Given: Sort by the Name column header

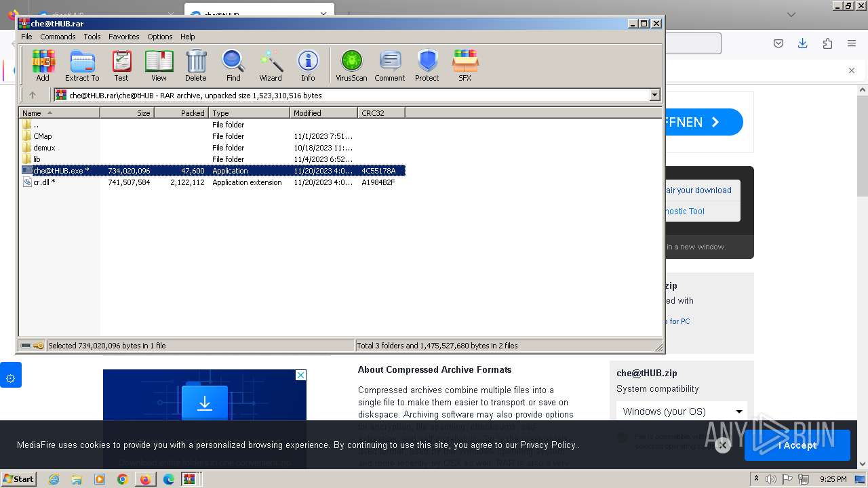Looking at the screenshot, I should (x=60, y=113).
